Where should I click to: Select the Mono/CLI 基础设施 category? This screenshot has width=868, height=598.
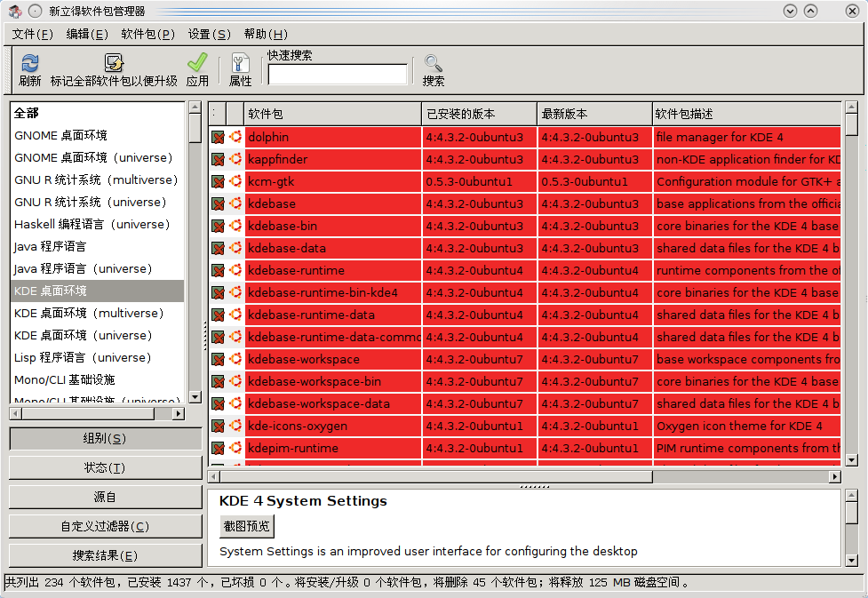click(98, 379)
